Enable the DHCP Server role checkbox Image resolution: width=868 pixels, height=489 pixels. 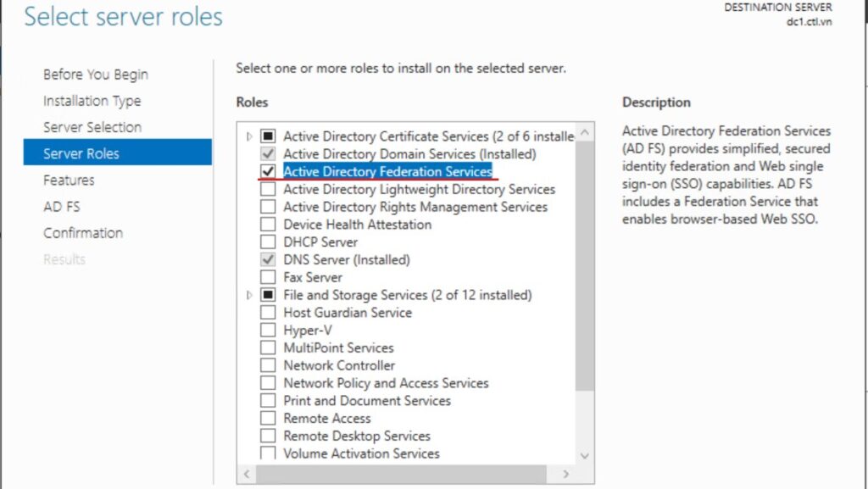click(268, 242)
